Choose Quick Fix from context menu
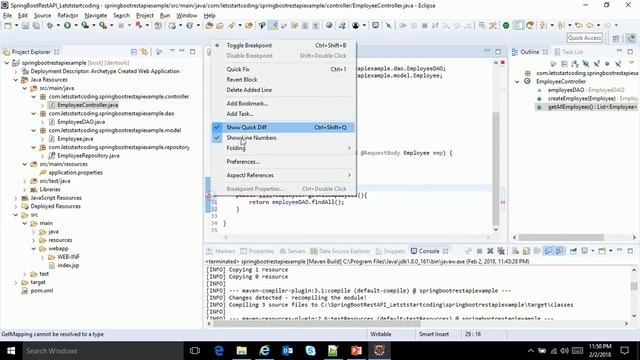This screenshot has height=360, width=640. (283, 69)
